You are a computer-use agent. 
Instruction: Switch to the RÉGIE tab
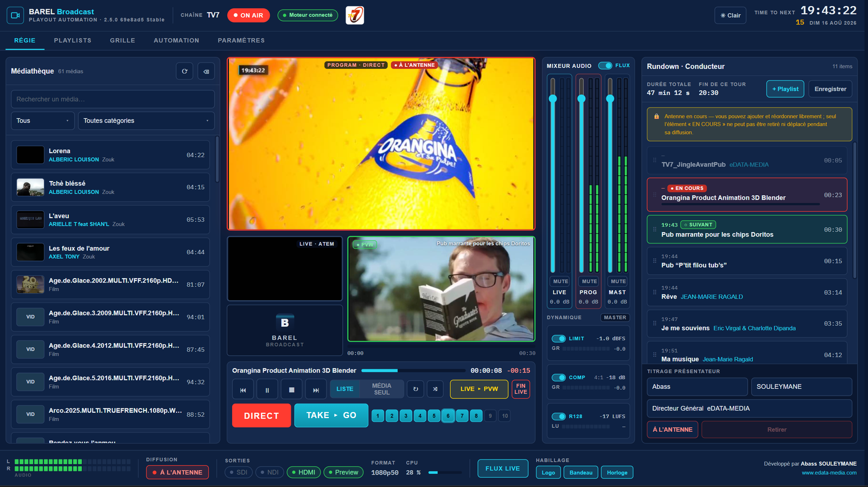25,41
